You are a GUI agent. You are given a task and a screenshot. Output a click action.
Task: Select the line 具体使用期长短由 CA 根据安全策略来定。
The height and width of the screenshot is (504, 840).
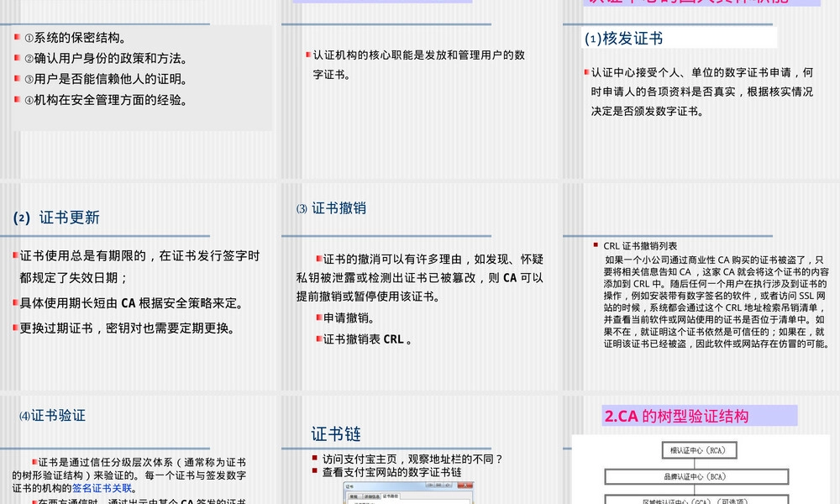(131, 303)
